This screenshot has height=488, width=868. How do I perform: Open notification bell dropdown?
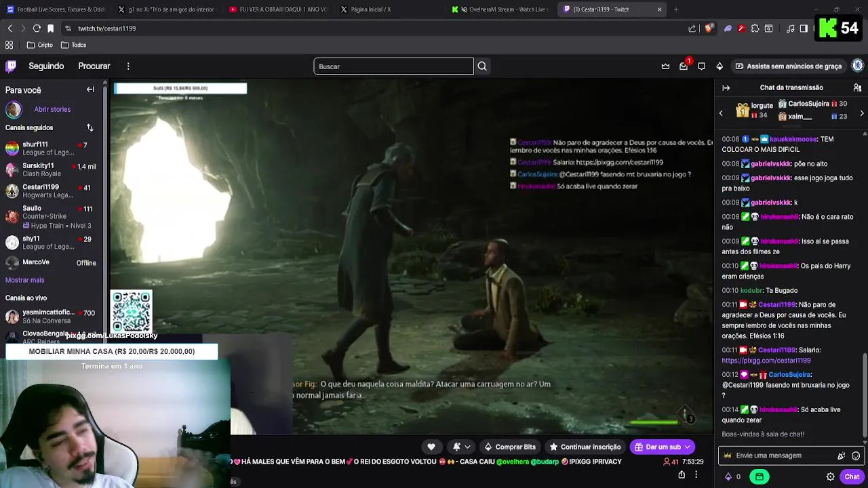[x=461, y=447]
